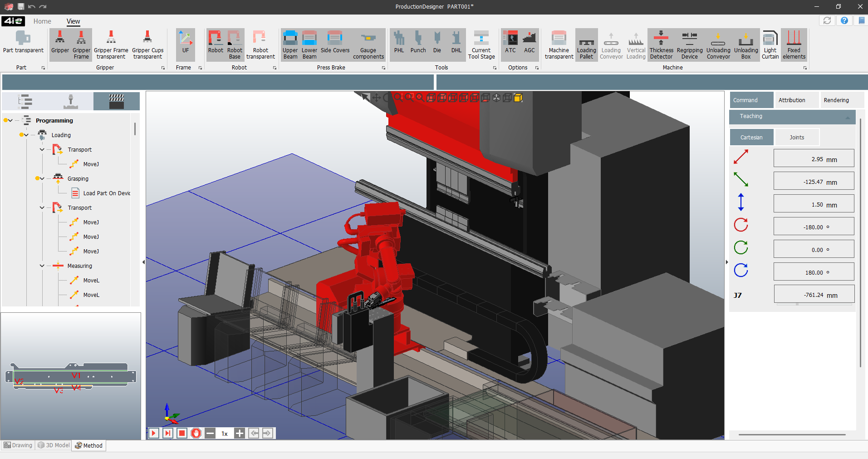
Task: Collapse the Teaching panel section
Action: [848, 117]
